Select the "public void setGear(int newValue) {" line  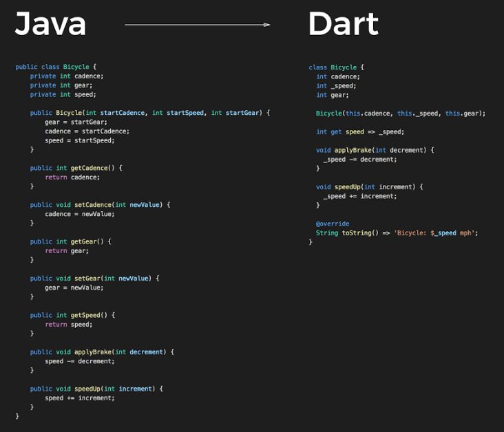click(94, 279)
